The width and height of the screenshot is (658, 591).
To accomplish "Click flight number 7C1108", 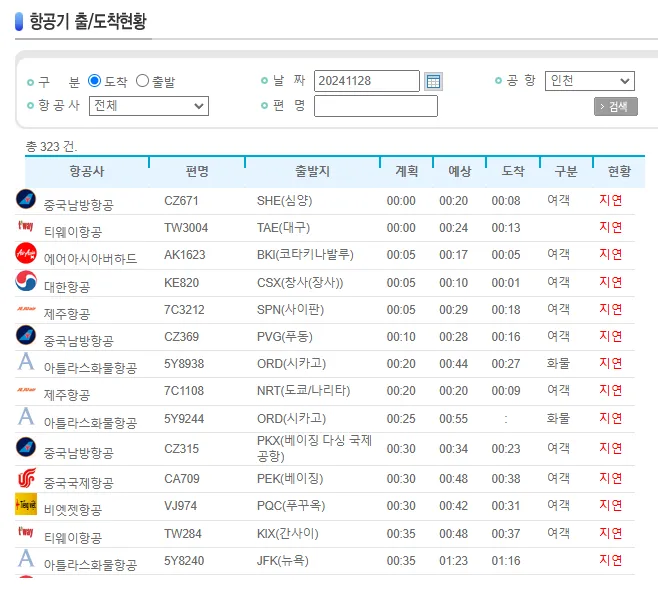I will click(x=184, y=391).
